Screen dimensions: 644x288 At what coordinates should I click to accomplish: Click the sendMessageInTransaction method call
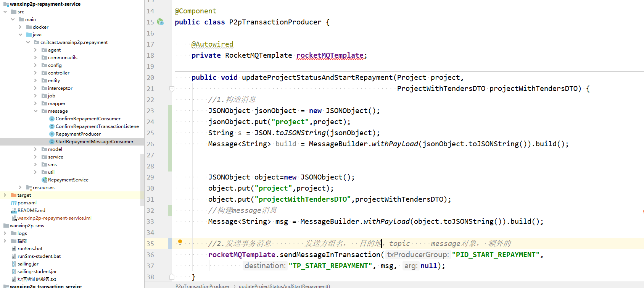coord(330,255)
